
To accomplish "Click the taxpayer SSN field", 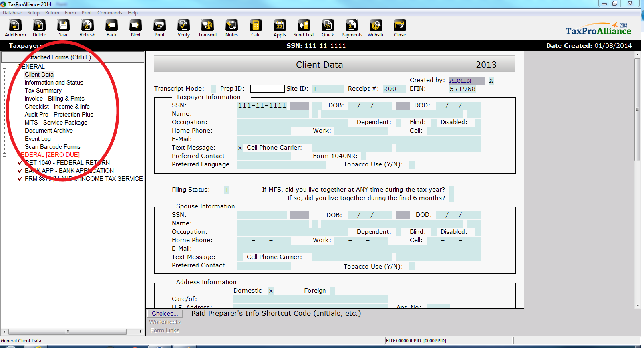I will tap(262, 105).
